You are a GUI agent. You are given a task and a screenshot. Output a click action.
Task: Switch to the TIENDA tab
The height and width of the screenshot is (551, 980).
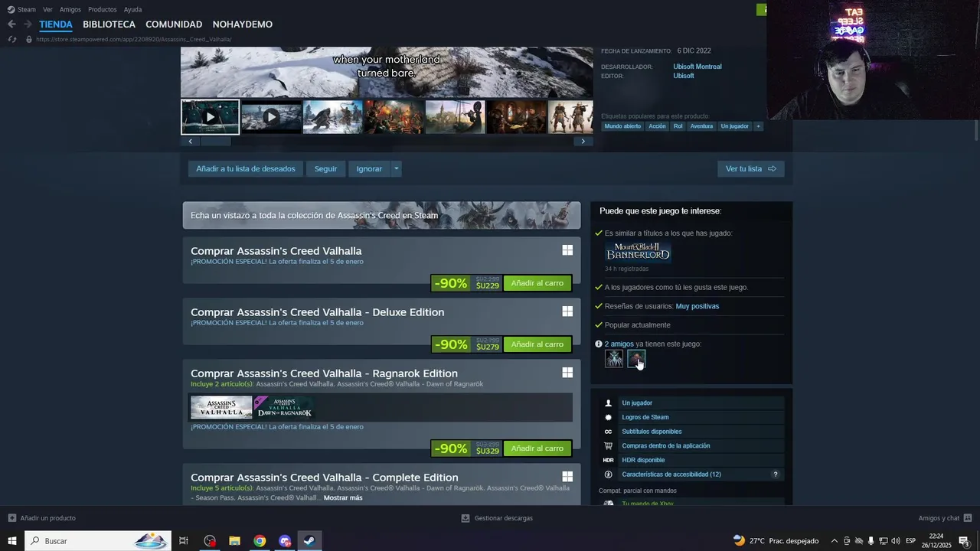pos(56,24)
